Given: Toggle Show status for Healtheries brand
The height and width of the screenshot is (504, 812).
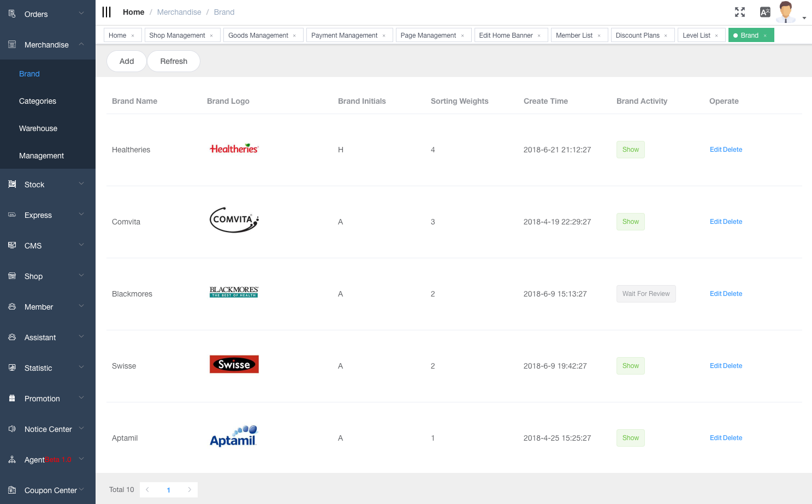Looking at the screenshot, I should (x=630, y=150).
